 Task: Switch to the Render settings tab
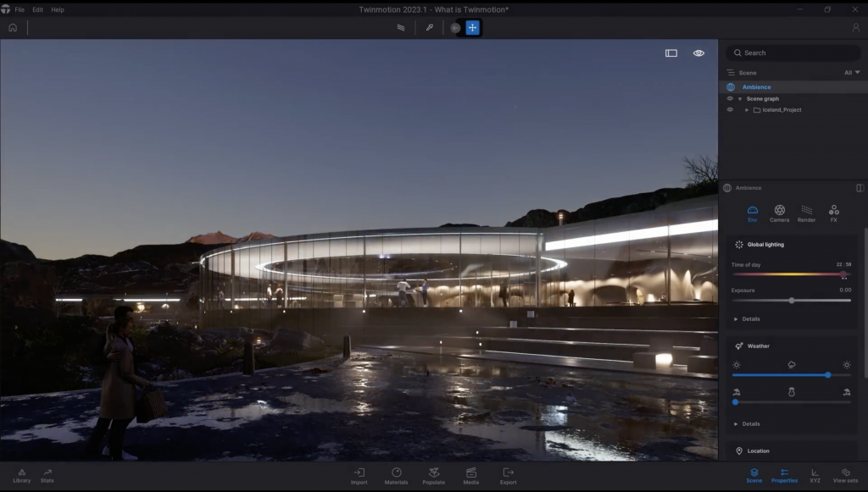point(806,212)
